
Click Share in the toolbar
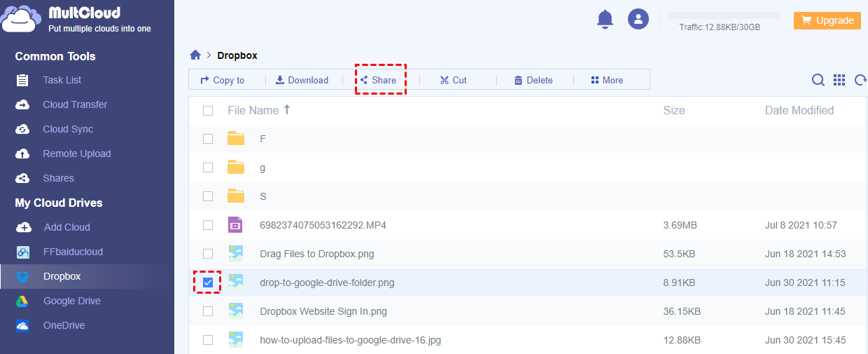point(378,80)
